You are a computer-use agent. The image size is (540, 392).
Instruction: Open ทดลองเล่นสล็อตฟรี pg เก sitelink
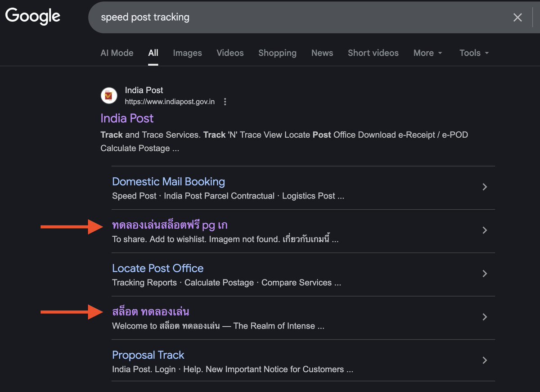point(170,225)
